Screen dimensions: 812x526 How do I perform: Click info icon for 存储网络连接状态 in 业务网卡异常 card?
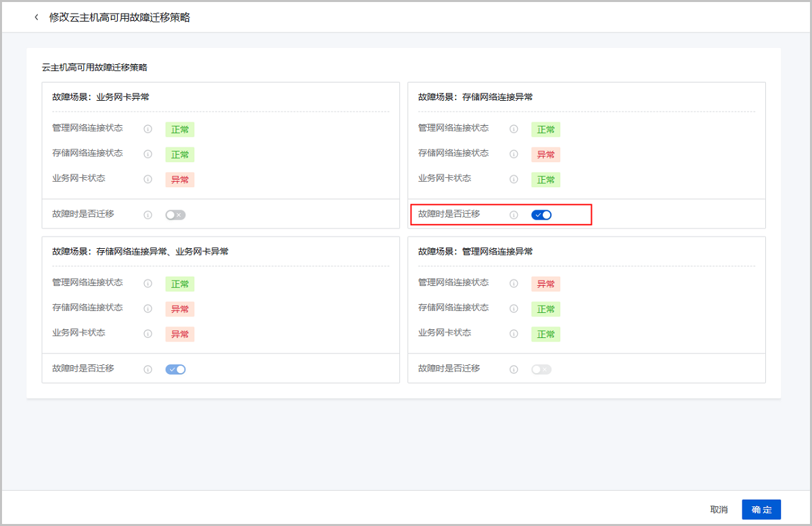tap(148, 154)
